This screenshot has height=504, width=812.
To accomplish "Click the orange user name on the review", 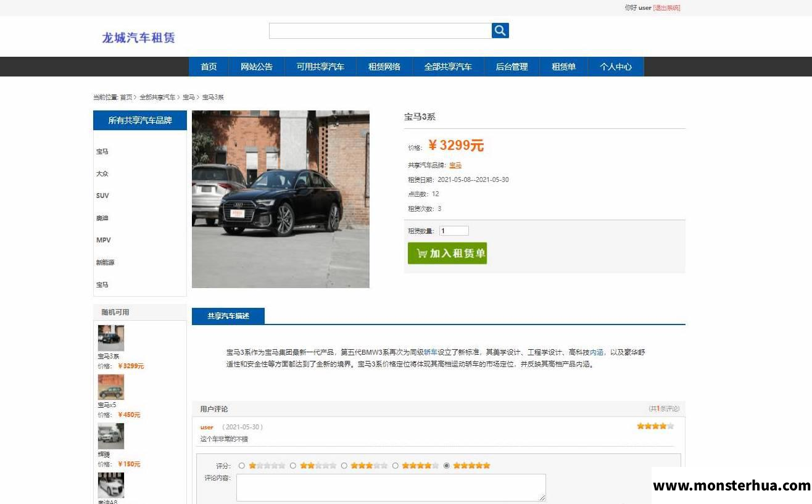I will coord(207,427).
